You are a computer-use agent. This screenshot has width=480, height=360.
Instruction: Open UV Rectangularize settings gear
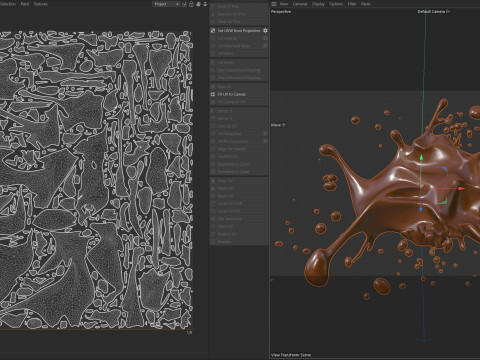[x=265, y=141]
